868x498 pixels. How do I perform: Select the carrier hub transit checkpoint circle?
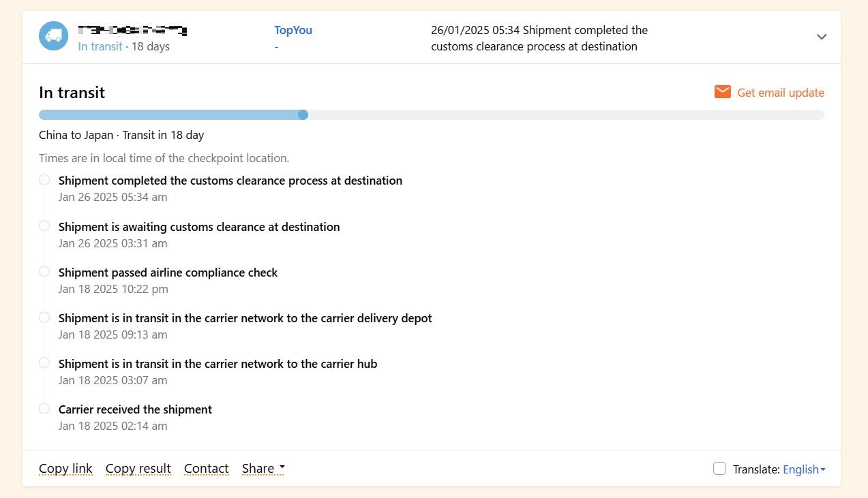tap(44, 363)
